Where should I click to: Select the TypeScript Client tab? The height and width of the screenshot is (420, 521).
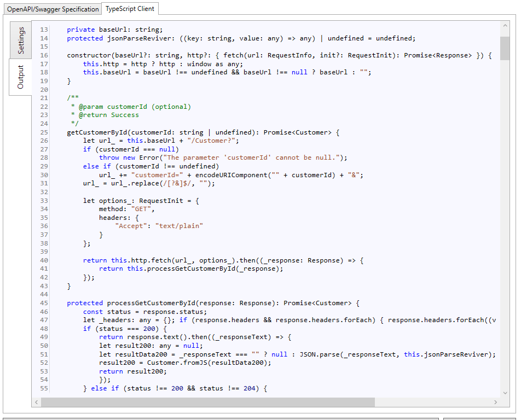[130, 9]
